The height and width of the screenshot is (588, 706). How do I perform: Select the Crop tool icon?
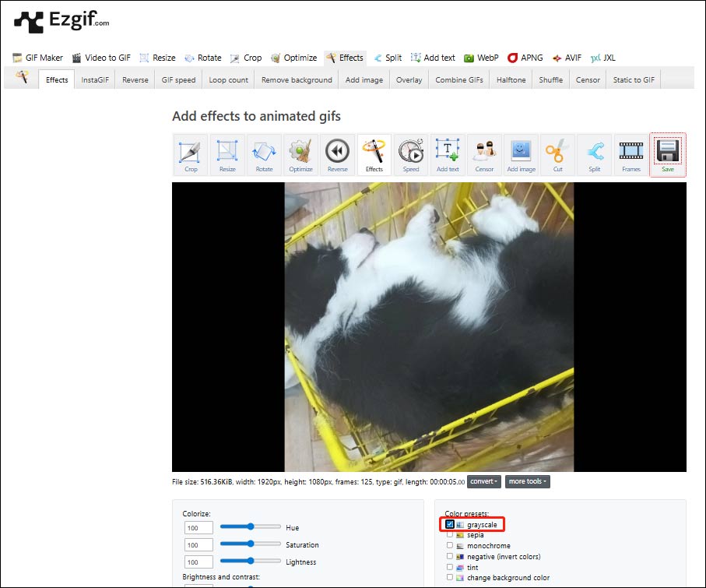pos(190,154)
